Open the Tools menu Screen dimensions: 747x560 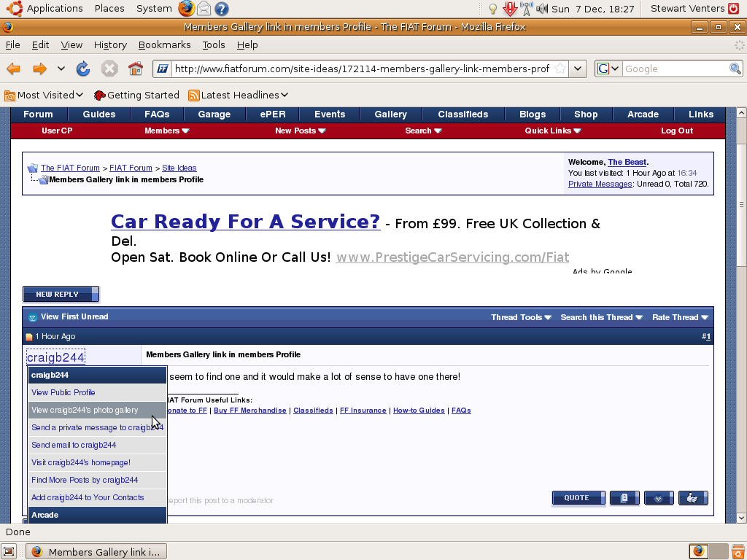point(214,44)
